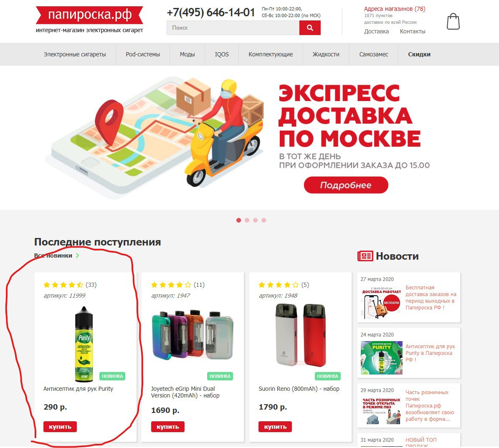Open the Антисептик для рук Purity news thumbnail
Screen dimensions: 499x448
(x=381, y=358)
